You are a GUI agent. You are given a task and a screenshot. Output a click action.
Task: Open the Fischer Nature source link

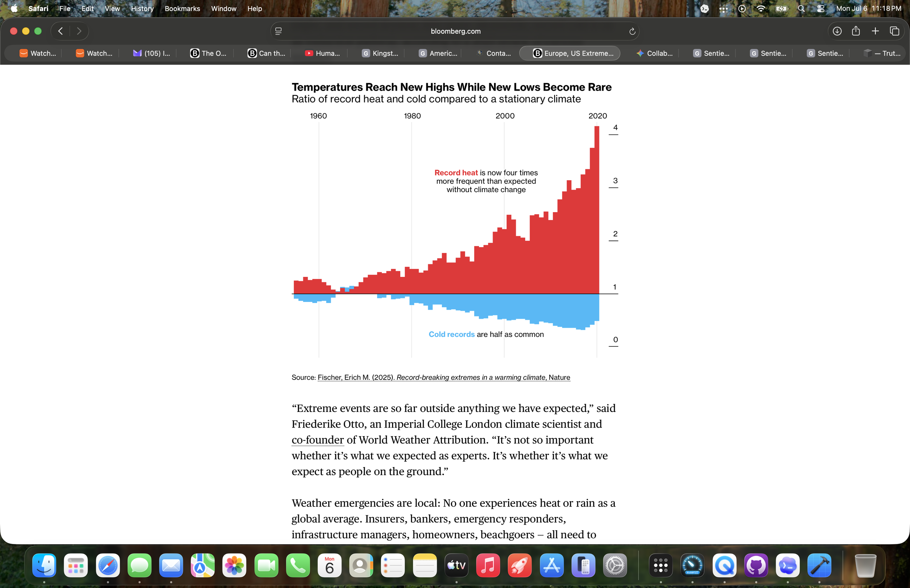pos(444,377)
